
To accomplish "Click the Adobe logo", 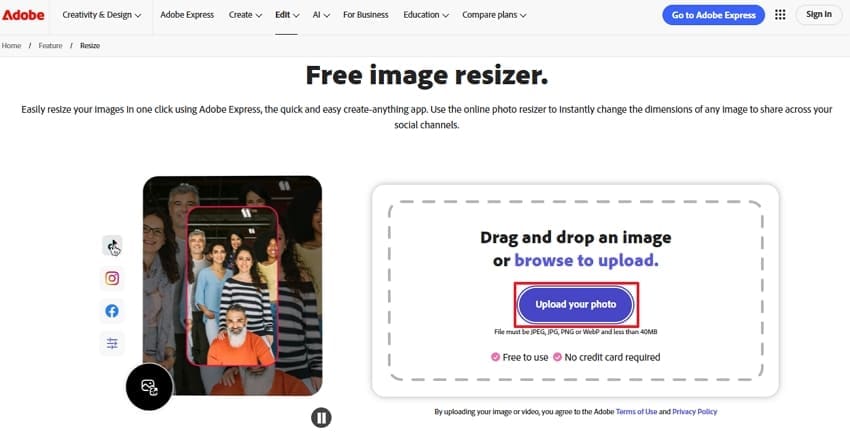I will tap(23, 15).
